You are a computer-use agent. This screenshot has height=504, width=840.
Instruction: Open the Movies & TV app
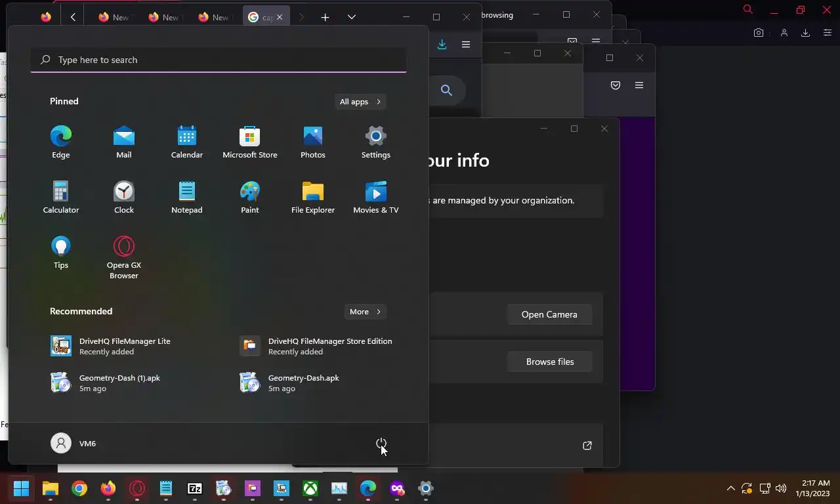(376, 198)
